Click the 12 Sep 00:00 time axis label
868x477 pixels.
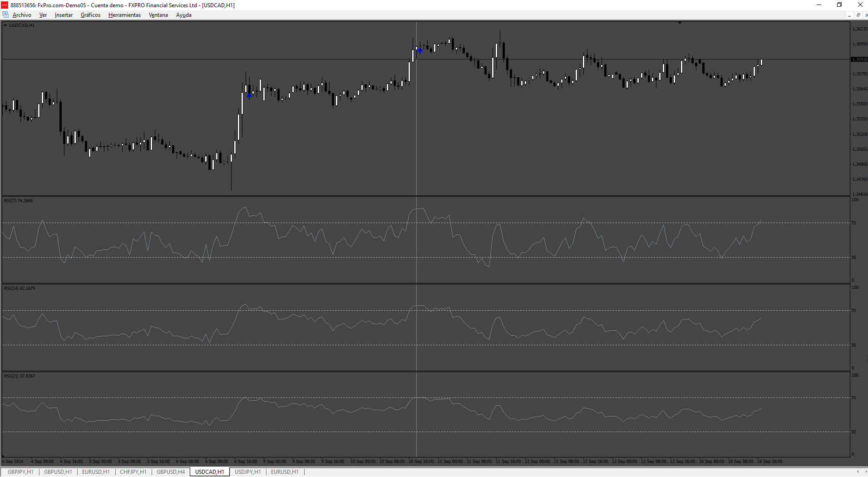[537, 461]
